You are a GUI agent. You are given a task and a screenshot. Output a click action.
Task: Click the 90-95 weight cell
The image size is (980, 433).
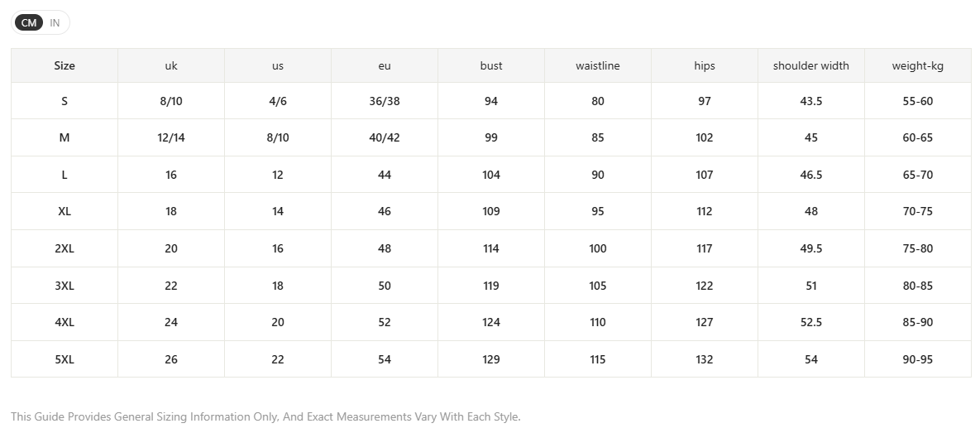click(x=917, y=359)
